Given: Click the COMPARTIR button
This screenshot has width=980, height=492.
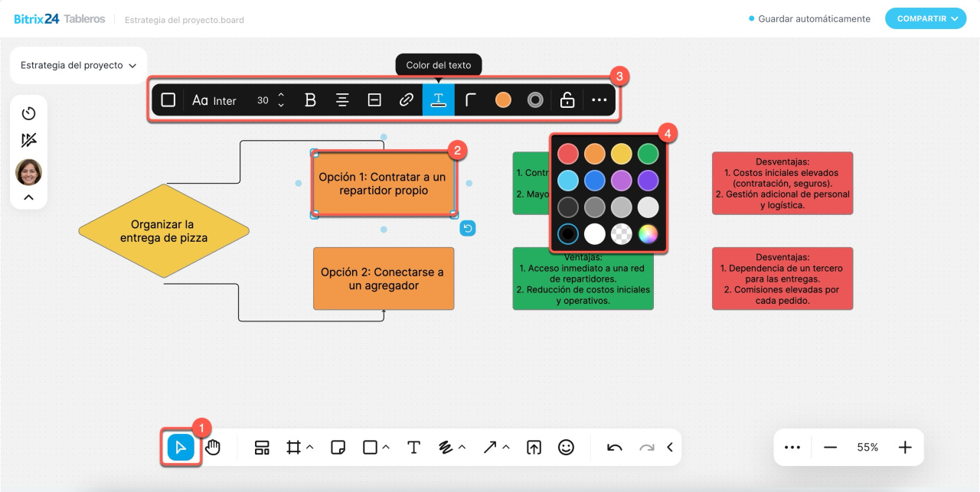Looking at the screenshot, I should 925,18.
